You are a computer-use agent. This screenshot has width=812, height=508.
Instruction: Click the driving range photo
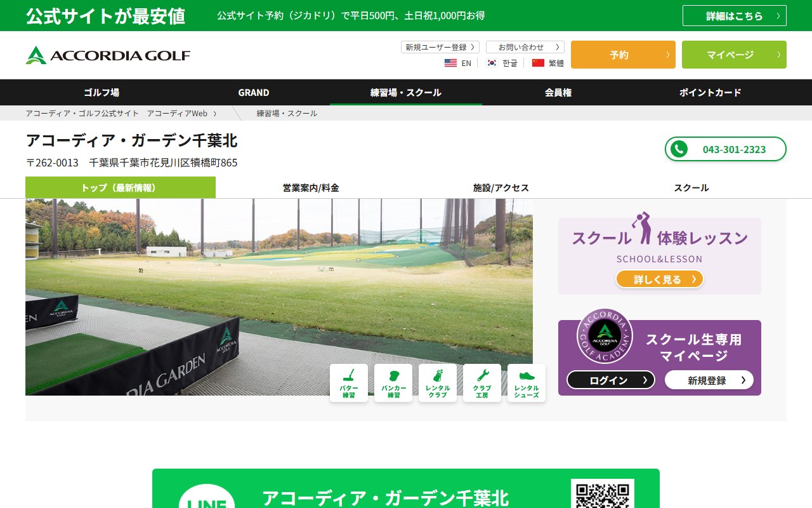pyautogui.click(x=279, y=297)
